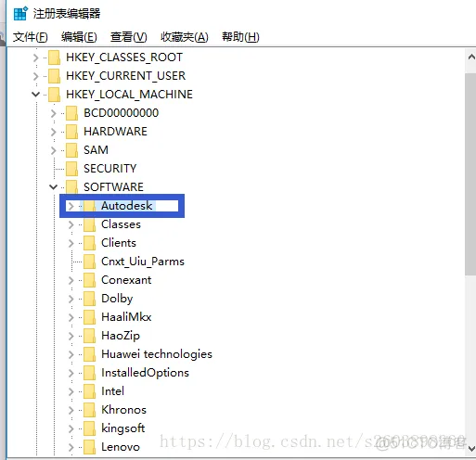The image size is (476, 460).
Task: Expand the Conexant key arrow
Action: [71, 280]
